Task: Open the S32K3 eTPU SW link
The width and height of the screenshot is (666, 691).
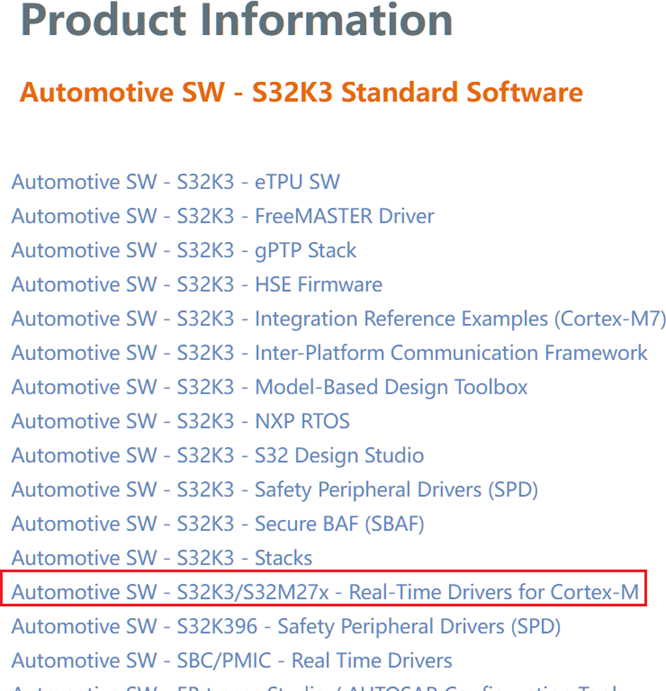Action: click(x=175, y=182)
